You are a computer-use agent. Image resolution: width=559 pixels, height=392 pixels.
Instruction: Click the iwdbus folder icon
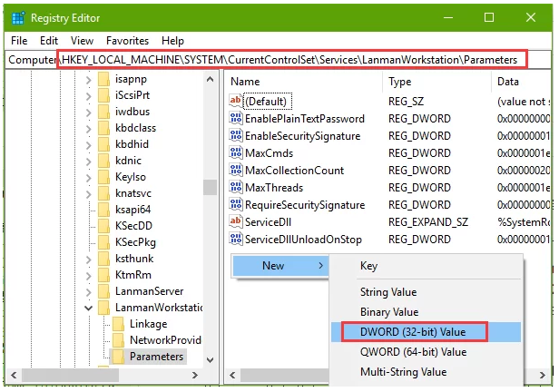click(x=103, y=112)
